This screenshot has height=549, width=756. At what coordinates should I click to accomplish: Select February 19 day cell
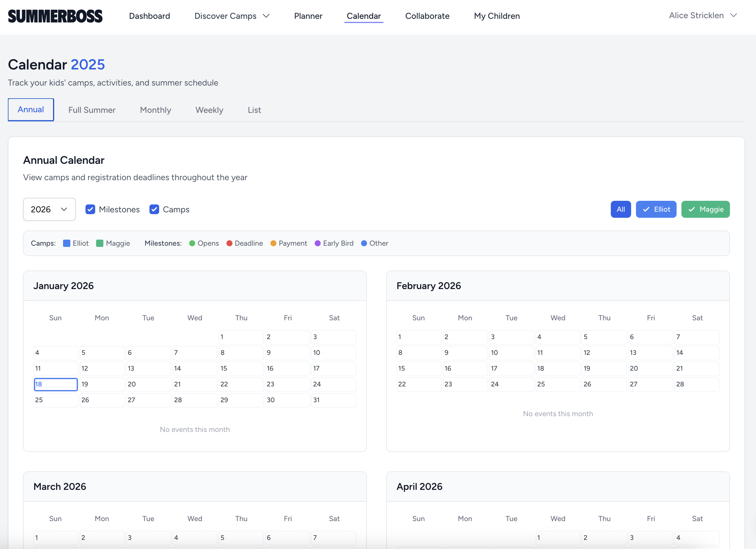pyautogui.click(x=604, y=369)
